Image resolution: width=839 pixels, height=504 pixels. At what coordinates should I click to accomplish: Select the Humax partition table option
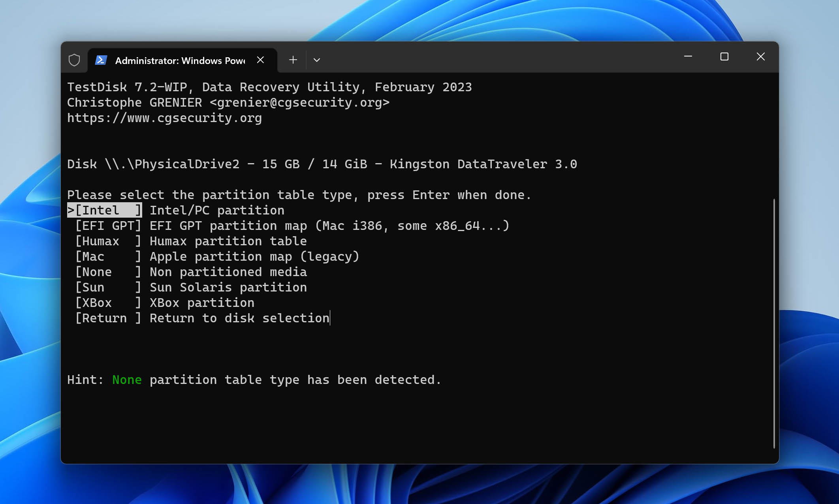pyautogui.click(x=191, y=241)
